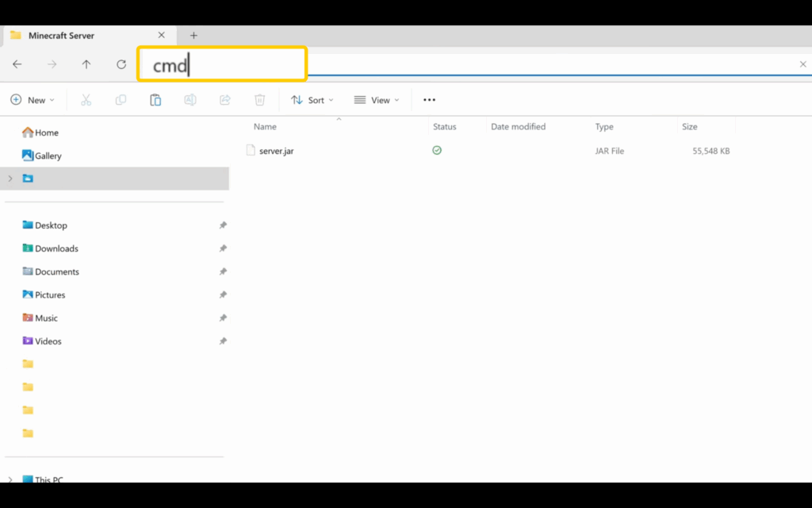The height and width of the screenshot is (508, 812).
Task: Click the Copy icon
Action: click(x=121, y=100)
